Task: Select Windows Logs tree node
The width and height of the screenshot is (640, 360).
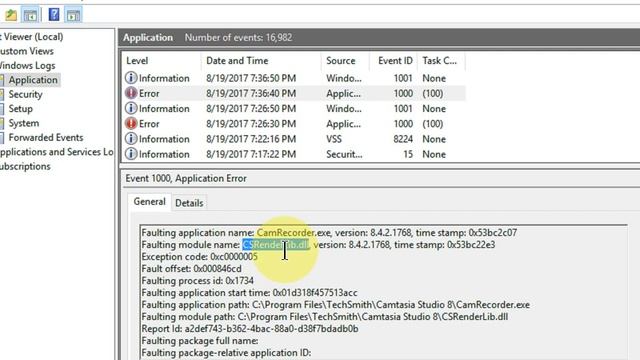Action: click(27, 65)
